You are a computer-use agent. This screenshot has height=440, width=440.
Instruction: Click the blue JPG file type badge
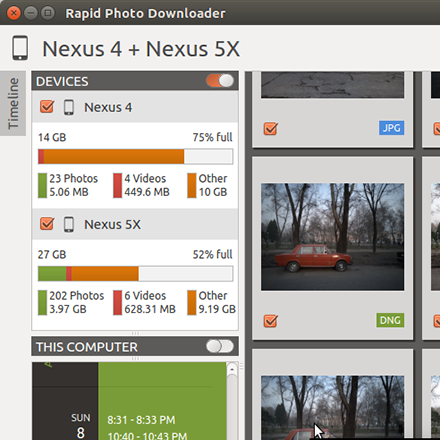point(391,128)
